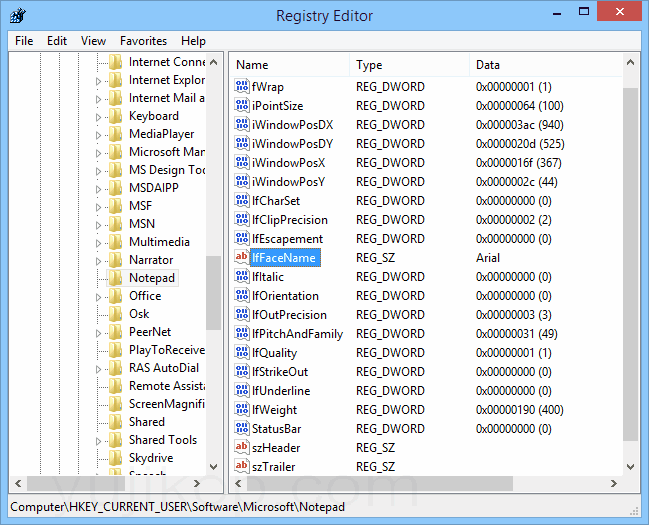649x525 pixels.
Task: Expand the Internet Explorer key
Action: click(98, 81)
